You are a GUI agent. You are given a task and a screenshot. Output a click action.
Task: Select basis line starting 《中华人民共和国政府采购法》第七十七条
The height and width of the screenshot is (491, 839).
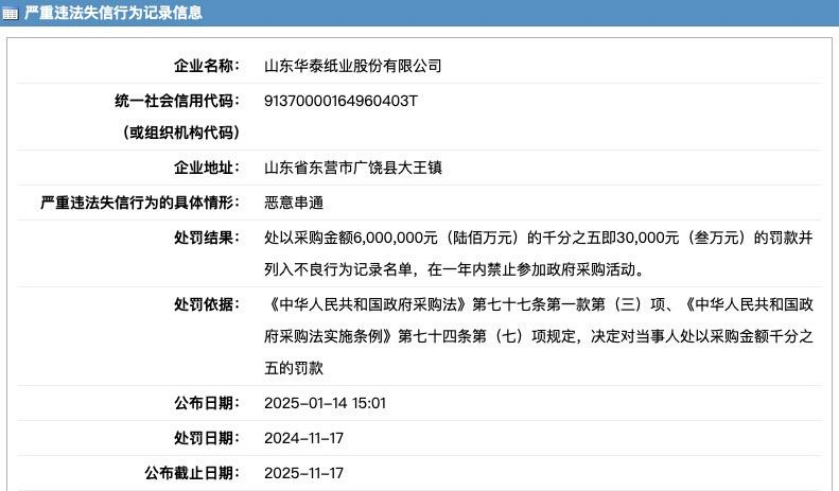point(538,304)
